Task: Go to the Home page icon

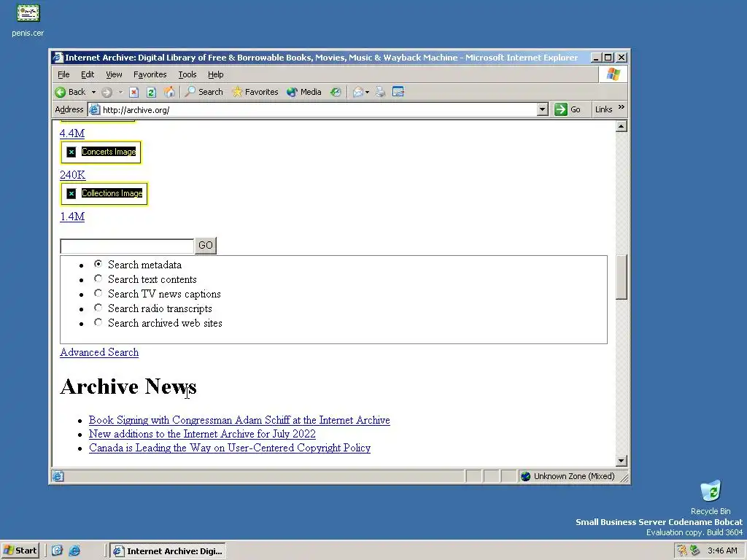Action: (x=169, y=92)
